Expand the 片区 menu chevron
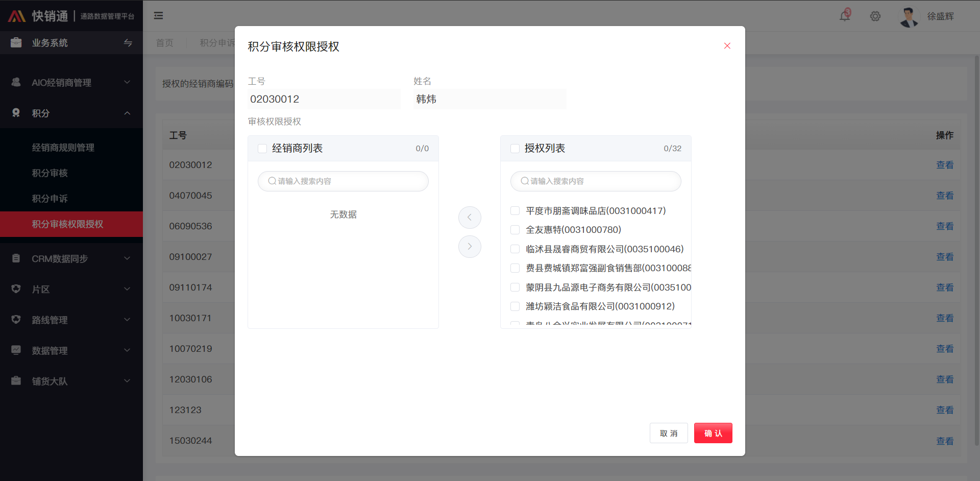 tap(127, 289)
